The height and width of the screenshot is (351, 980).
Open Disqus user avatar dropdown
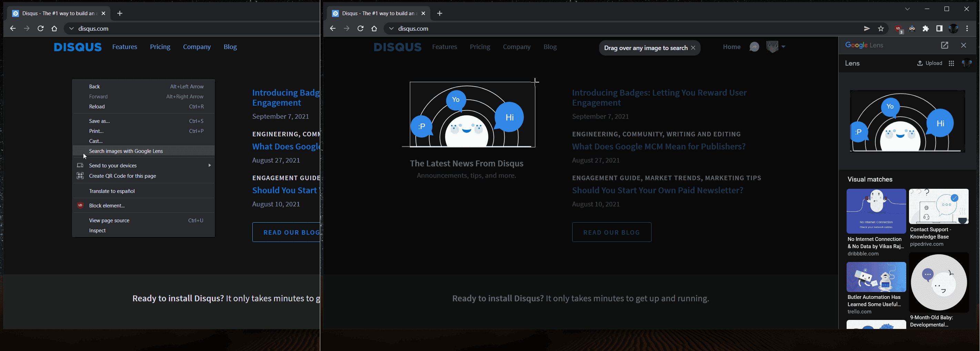(x=776, y=47)
